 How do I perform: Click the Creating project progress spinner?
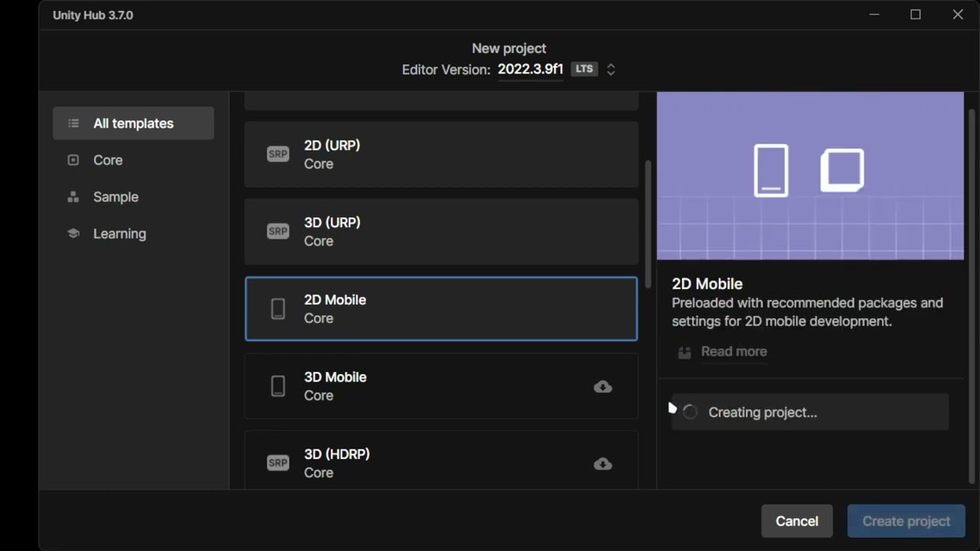pos(690,412)
